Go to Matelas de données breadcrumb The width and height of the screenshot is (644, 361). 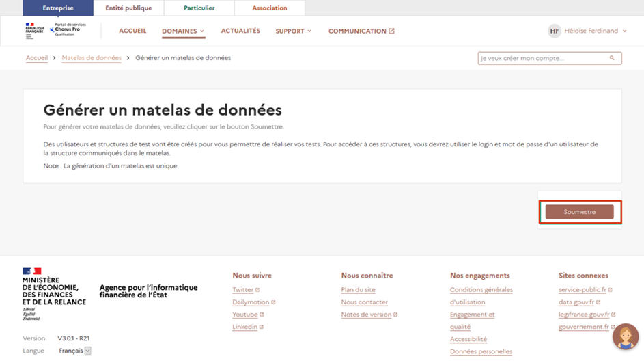(x=91, y=58)
